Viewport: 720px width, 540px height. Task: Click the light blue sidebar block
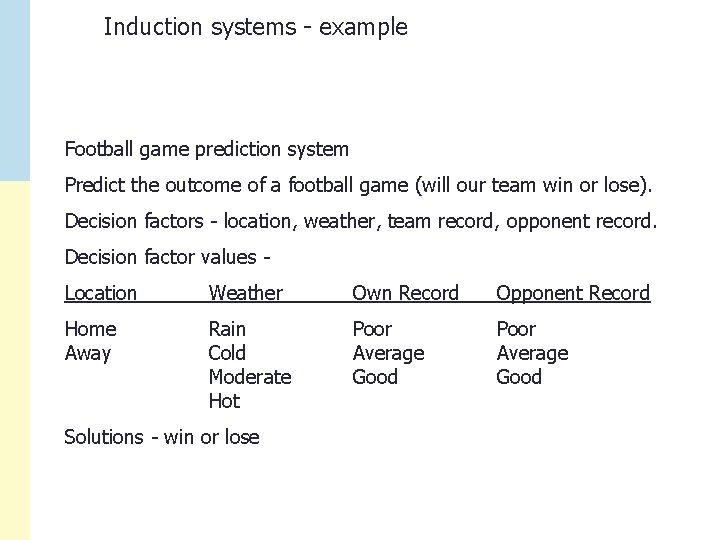point(15,90)
